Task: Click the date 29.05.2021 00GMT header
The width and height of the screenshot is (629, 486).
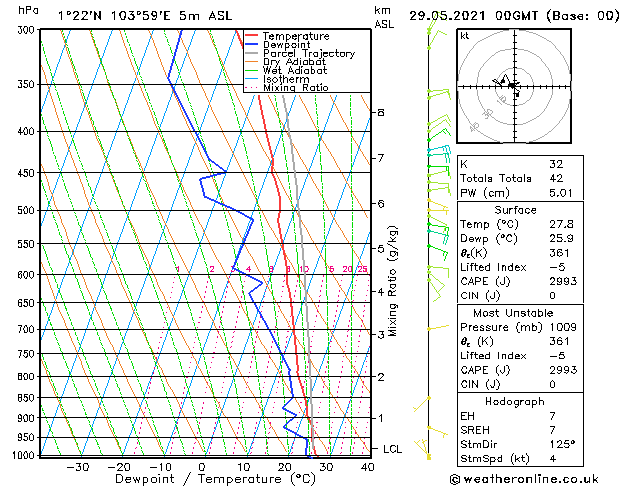Action: point(473,16)
